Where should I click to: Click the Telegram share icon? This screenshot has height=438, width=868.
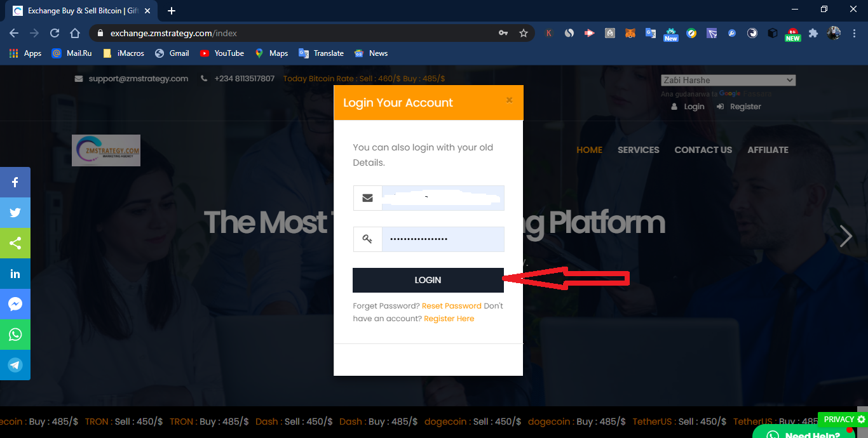pyautogui.click(x=15, y=365)
